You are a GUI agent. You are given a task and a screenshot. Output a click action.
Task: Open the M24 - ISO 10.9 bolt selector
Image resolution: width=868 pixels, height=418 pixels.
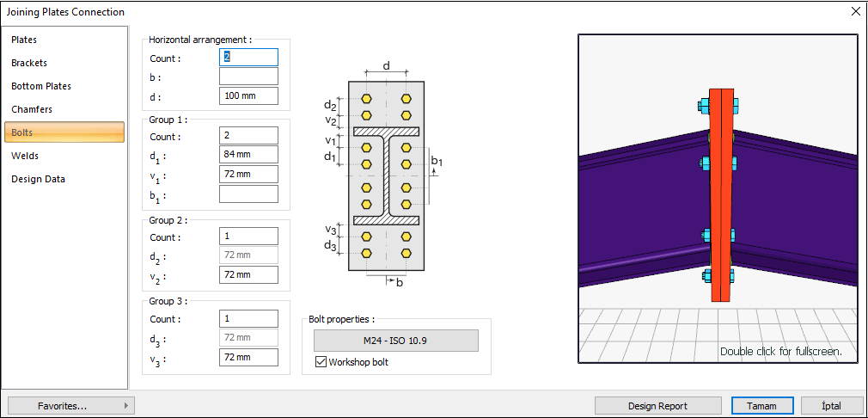(396, 341)
